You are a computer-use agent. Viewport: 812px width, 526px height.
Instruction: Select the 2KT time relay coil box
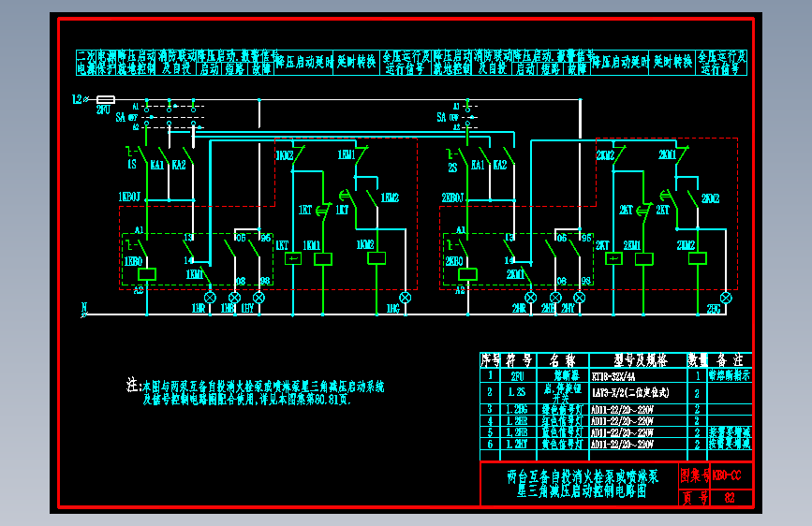point(613,257)
